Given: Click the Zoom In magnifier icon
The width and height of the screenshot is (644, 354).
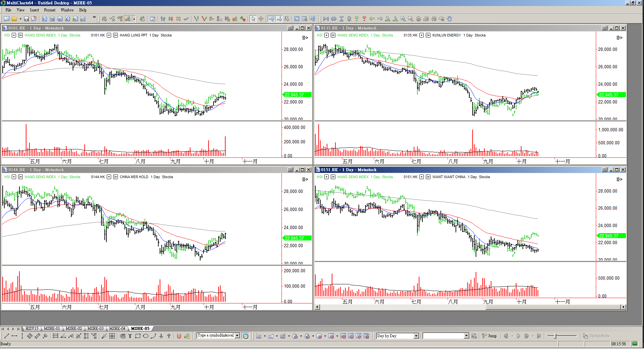Looking at the screenshot, I should [403, 19].
